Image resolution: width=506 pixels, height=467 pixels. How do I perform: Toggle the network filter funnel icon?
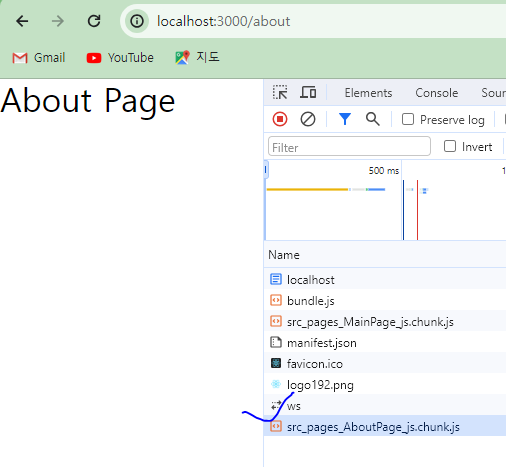[345, 119]
